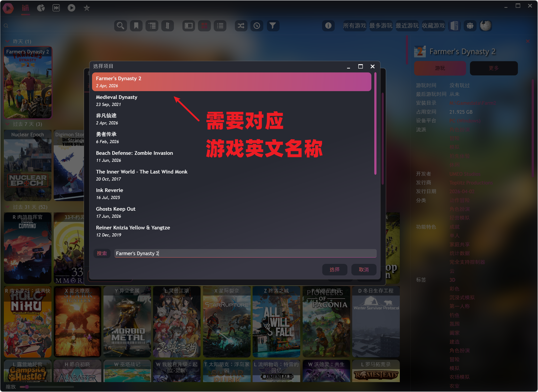Click the 3D tag link in details panel
This screenshot has height=392, width=538.
(x=452, y=280)
